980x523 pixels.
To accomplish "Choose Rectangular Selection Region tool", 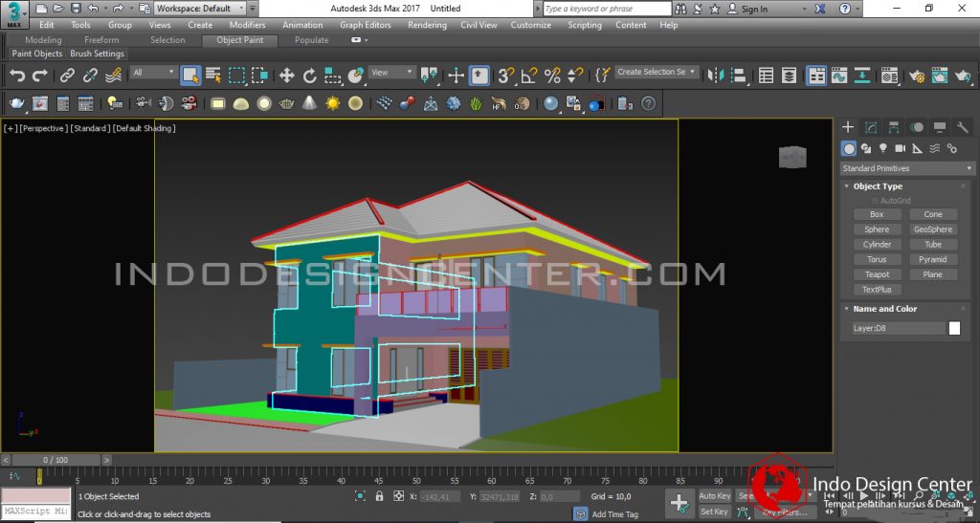I will [x=236, y=76].
